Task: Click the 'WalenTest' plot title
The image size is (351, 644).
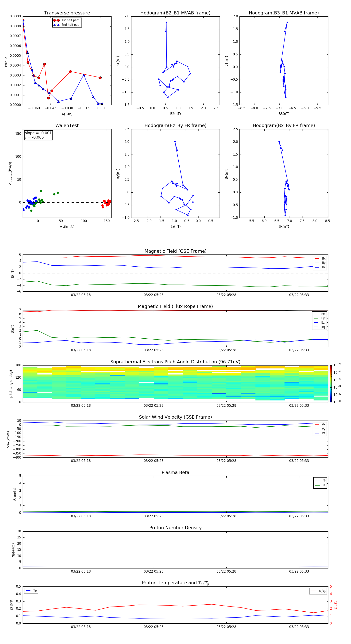Action: click(67, 125)
